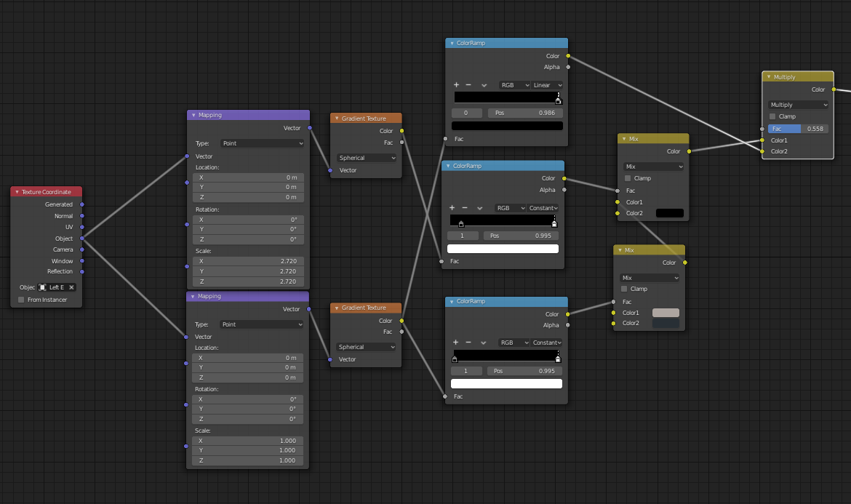
Task: Open Constant interpolation dropdown in bottom ColorRamp
Action: click(x=546, y=343)
